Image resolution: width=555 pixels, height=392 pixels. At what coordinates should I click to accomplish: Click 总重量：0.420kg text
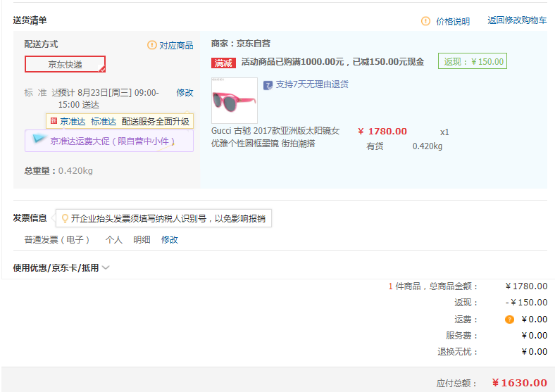tap(58, 171)
